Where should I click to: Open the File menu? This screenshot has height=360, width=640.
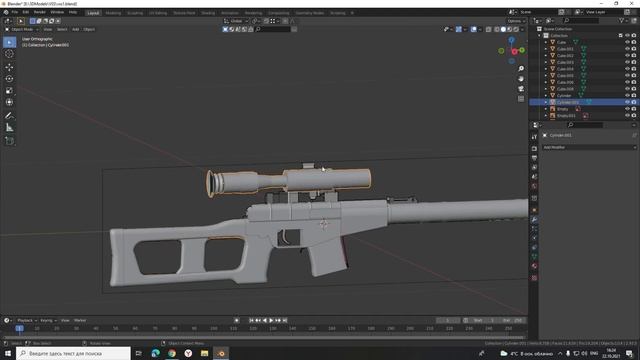(15, 12)
